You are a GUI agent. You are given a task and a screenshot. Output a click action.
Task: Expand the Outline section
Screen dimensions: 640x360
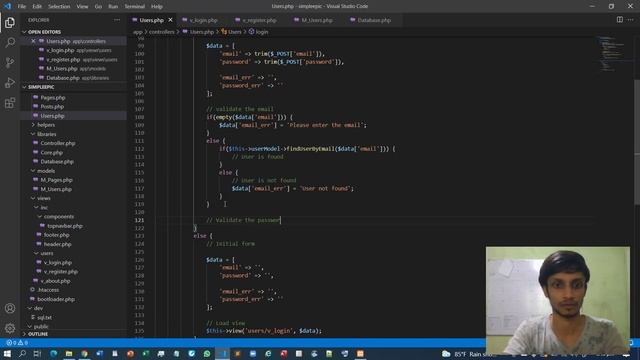pyautogui.click(x=38, y=334)
